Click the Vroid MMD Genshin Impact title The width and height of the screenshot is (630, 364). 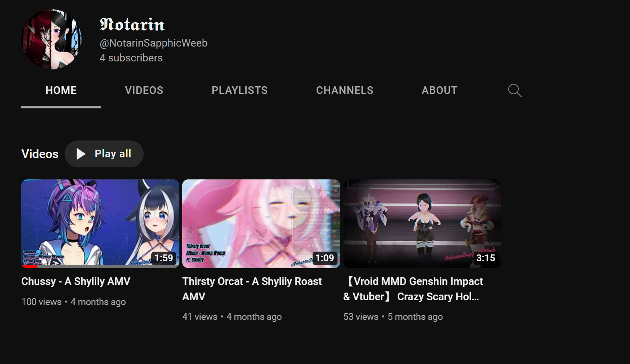click(x=413, y=289)
